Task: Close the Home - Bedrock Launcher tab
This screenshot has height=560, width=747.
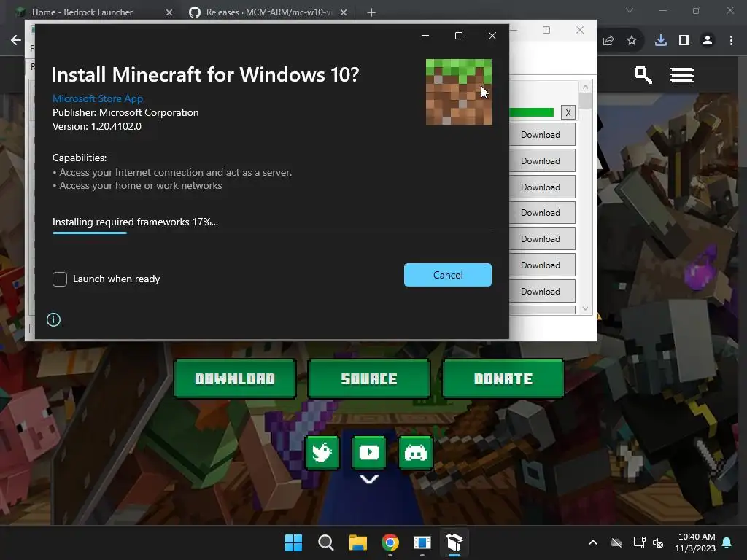Action: pyautogui.click(x=169, y=12)
